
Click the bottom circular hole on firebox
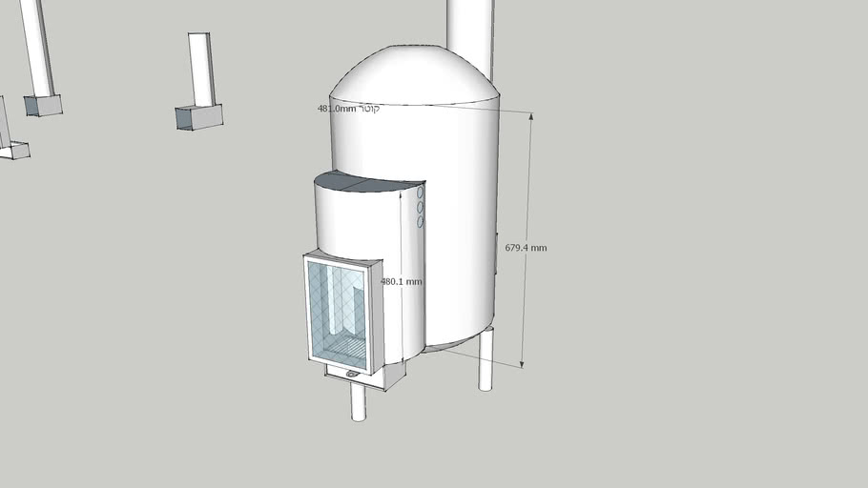point(420,222)
